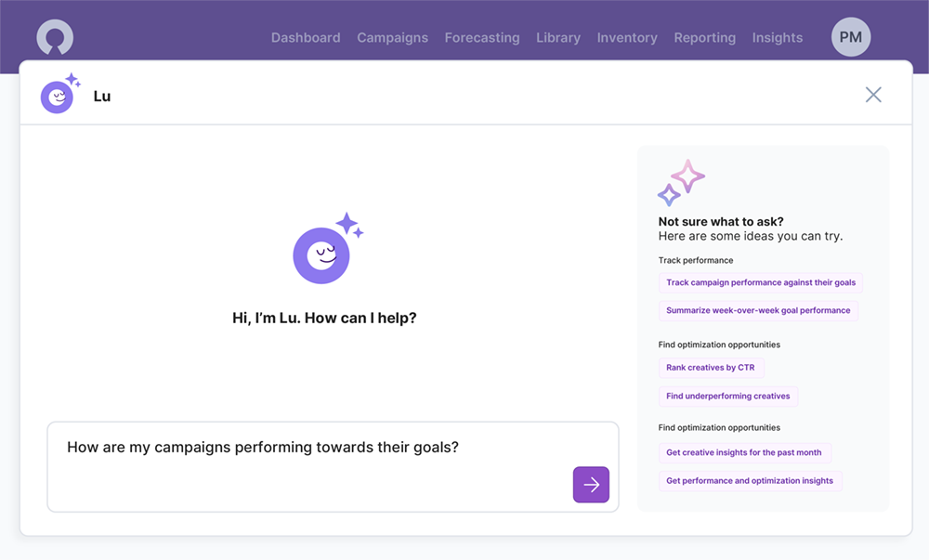Select 'Get performance and optimization insights' suggestion

[750, 481]
